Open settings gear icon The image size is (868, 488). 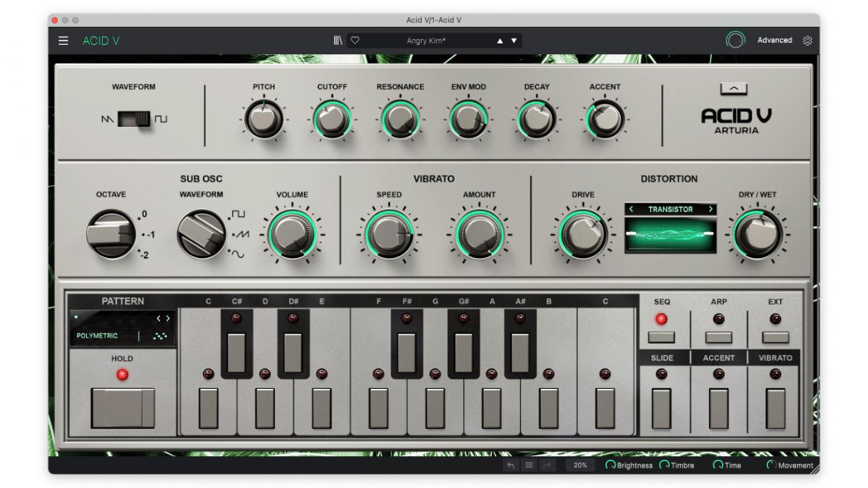[807, 40]
